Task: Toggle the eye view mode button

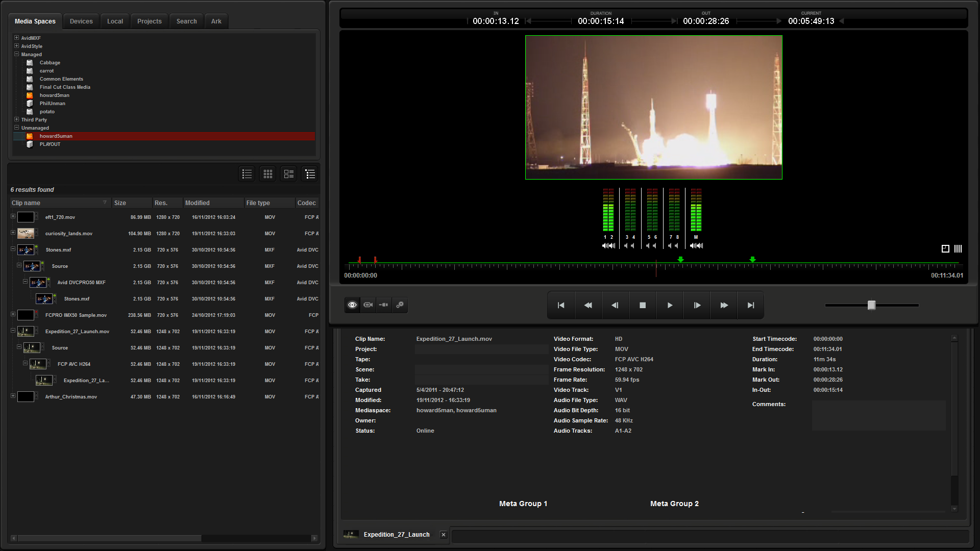Action: tap(352, 305)
